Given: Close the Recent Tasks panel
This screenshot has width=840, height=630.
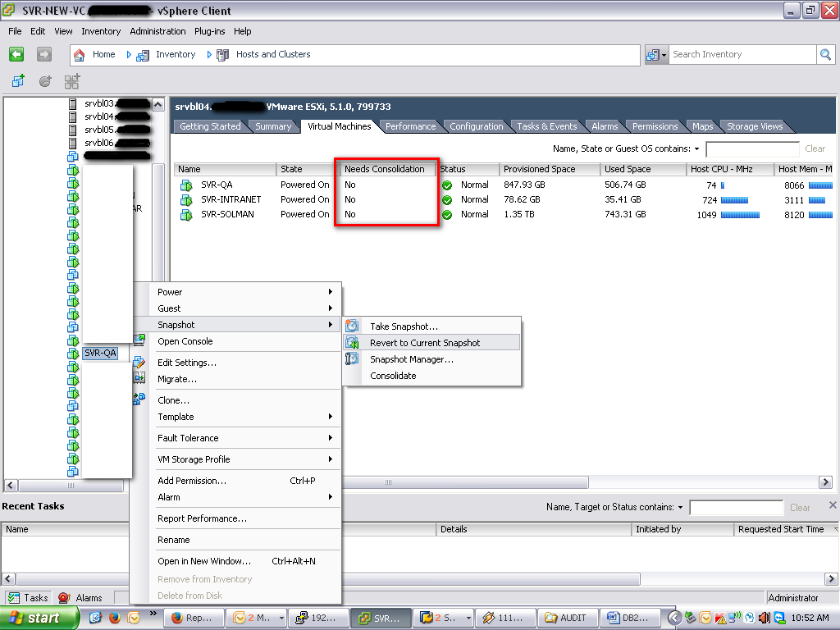Looking at the screenshot, I should click(833, 504).
